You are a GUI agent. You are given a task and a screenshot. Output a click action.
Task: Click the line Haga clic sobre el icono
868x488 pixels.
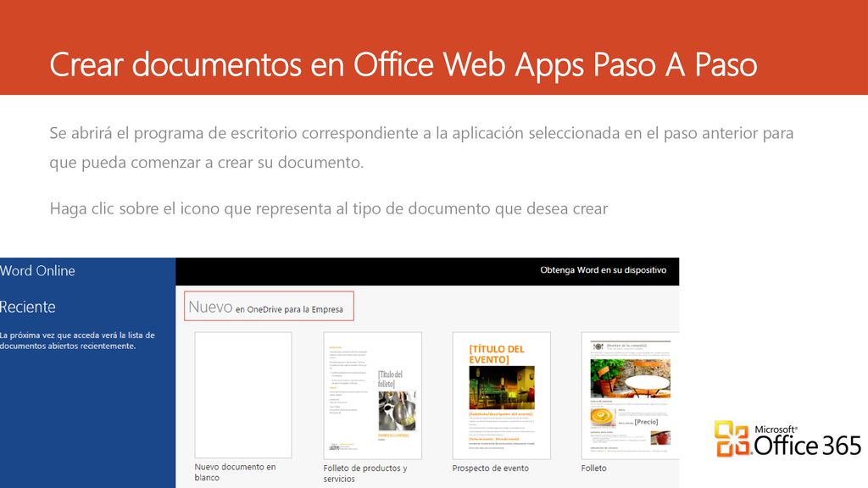click(x=329, y=208)
